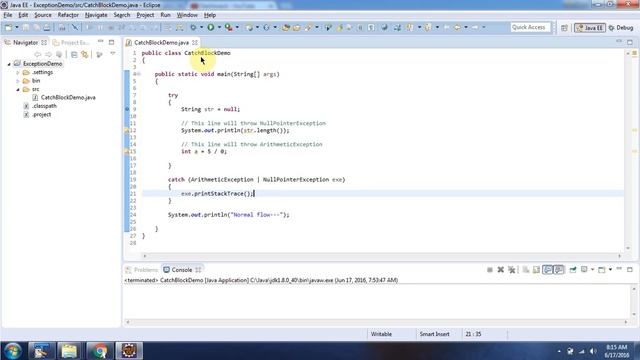
Task: Open the Refactor menu
Action: [68, 15]
